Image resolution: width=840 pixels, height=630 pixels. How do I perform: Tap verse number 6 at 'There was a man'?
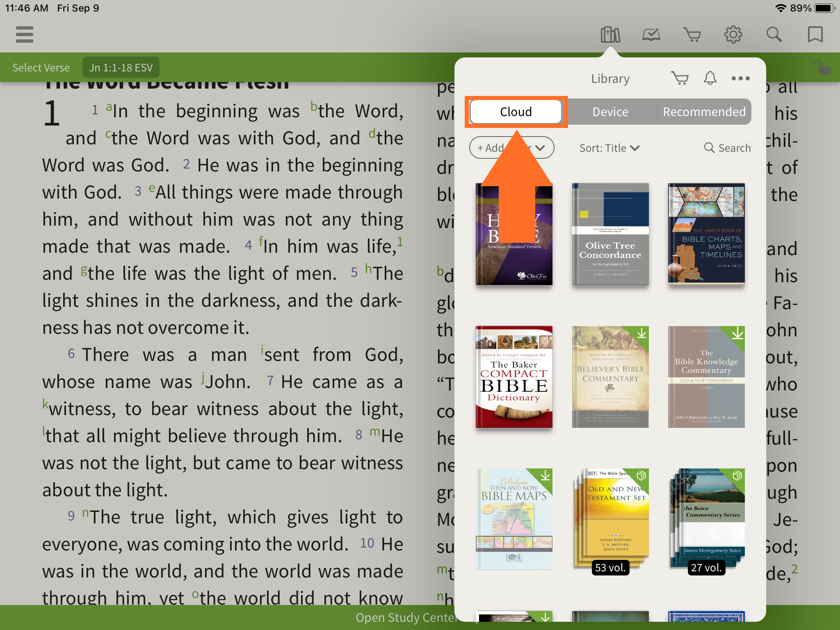pyautogui.click(x=71, y=354)
